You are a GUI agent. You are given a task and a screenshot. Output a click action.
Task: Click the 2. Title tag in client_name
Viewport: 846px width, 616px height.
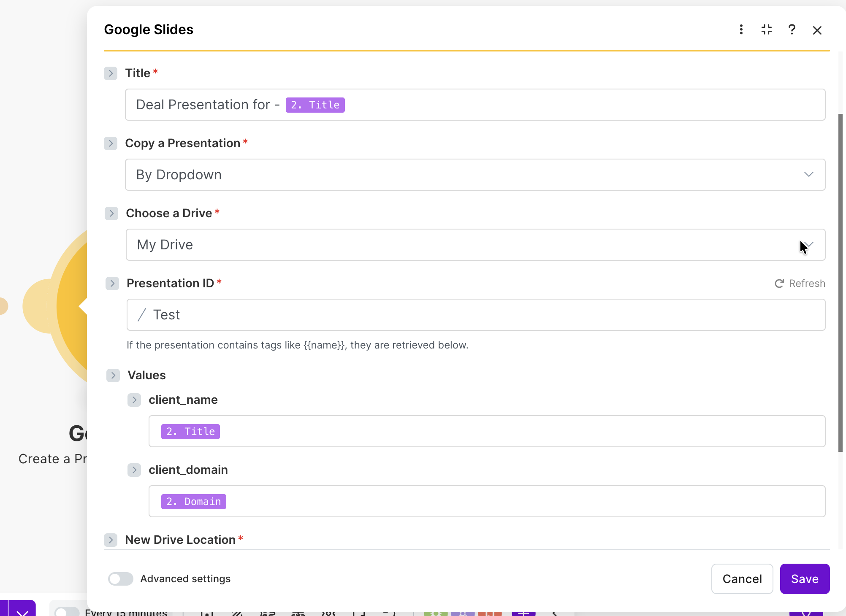click(x=190, y=432)
